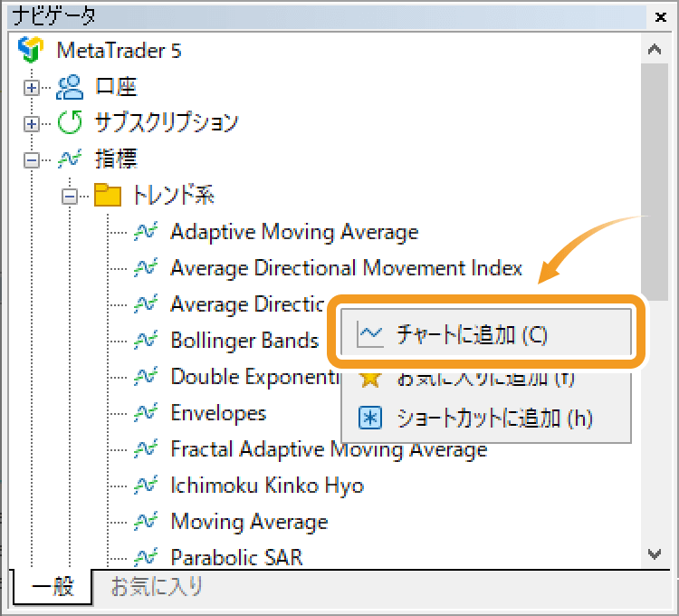Click the Average Directional Movement Index icon

(146, 268)
